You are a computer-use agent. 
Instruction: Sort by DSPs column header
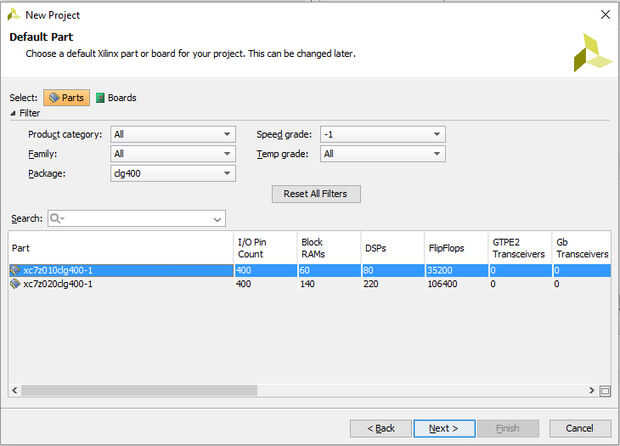click(393, 248)
